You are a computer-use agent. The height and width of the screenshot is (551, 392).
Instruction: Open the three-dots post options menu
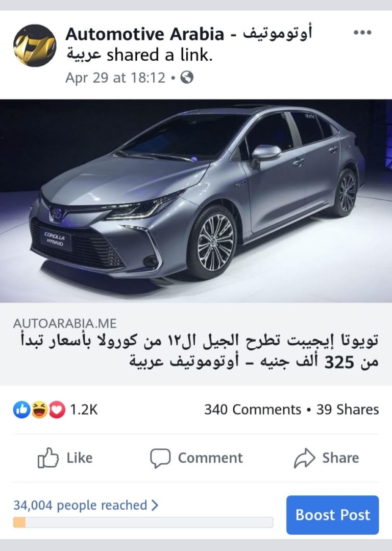click(362, 33)
